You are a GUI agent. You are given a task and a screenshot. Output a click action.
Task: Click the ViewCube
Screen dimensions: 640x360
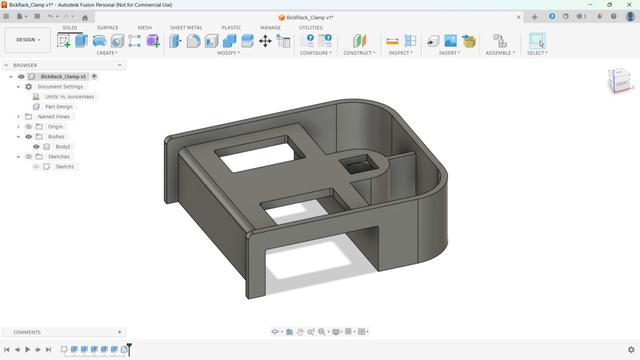coord(620,80)
